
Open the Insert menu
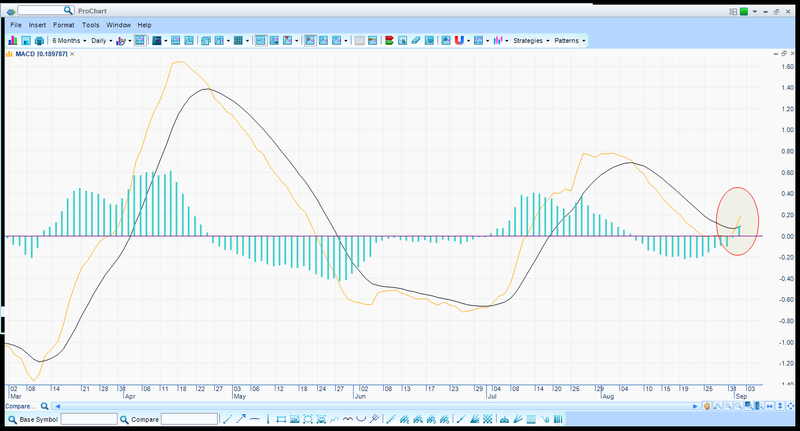(x=37, y=24)
